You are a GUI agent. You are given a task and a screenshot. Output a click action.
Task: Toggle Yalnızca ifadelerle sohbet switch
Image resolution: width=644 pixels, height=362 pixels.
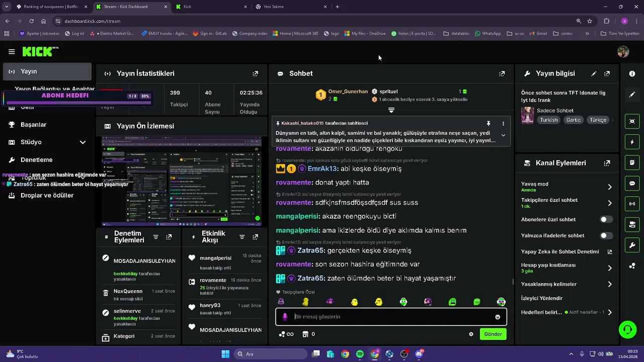click(x=606, y=235)
